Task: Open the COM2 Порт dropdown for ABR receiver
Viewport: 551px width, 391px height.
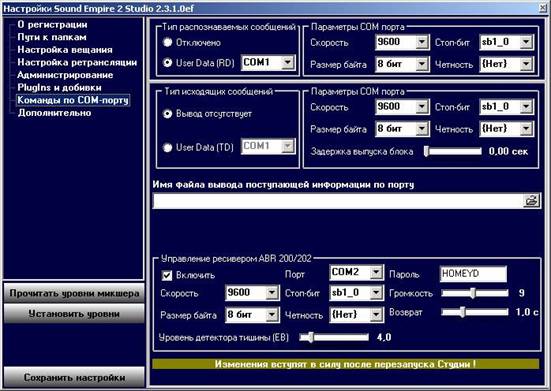Action: [x=376, y=272]
